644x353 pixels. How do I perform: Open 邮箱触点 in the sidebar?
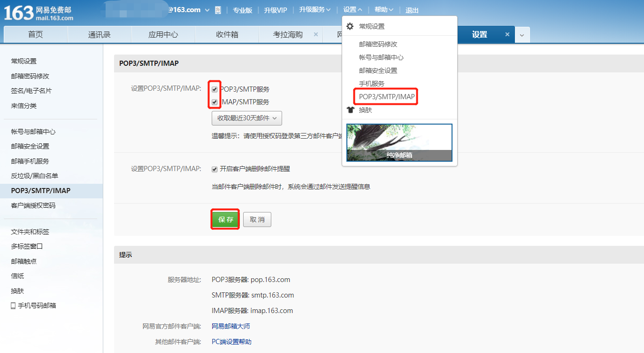[x=24, y=261]
